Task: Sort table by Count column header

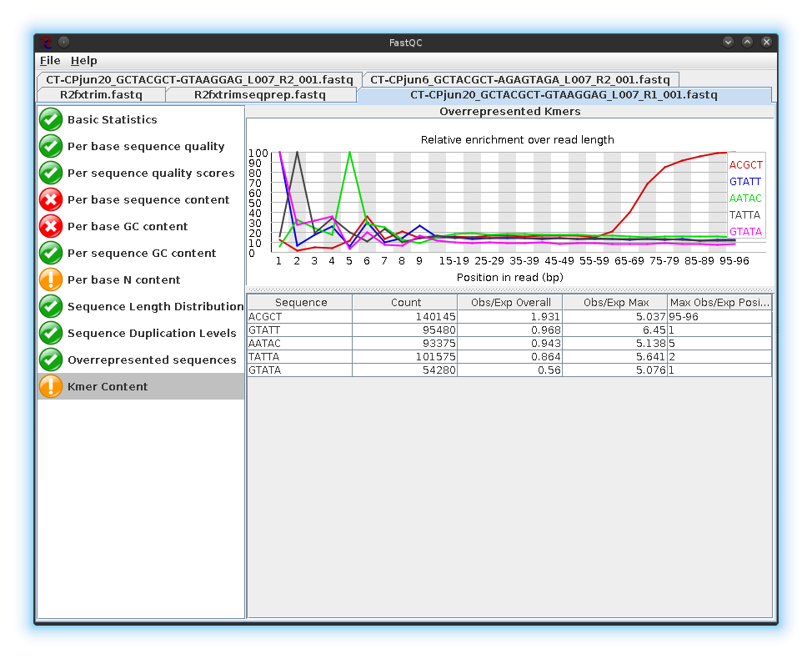Action: pos(405,302)
